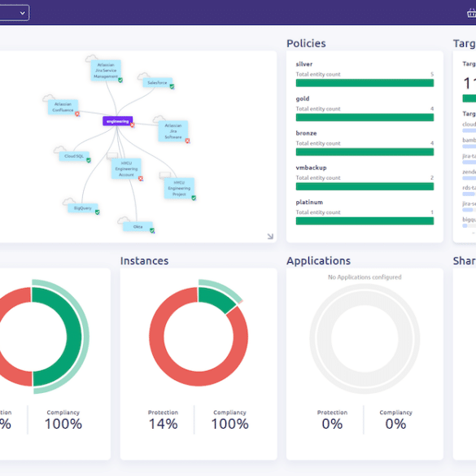Click the cloud icon above Jira Software node
Screen dimensions: 476x476
[x=159, y=119]
